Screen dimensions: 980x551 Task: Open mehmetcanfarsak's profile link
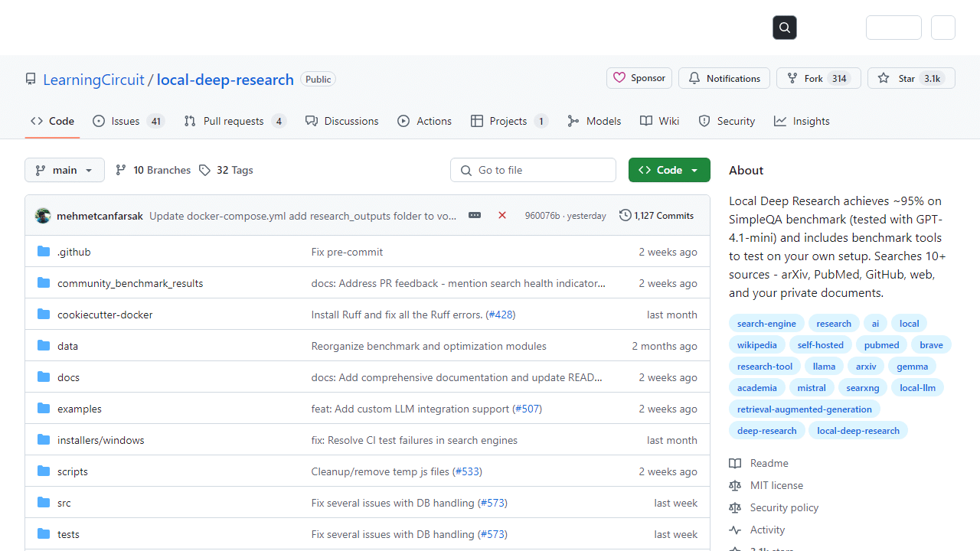click(100, 216)
